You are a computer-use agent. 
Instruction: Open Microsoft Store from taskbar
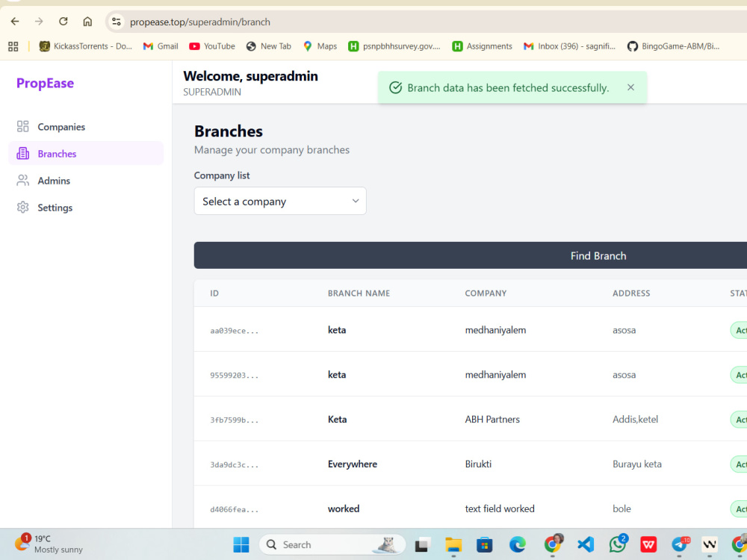click(x=485, y=544)
